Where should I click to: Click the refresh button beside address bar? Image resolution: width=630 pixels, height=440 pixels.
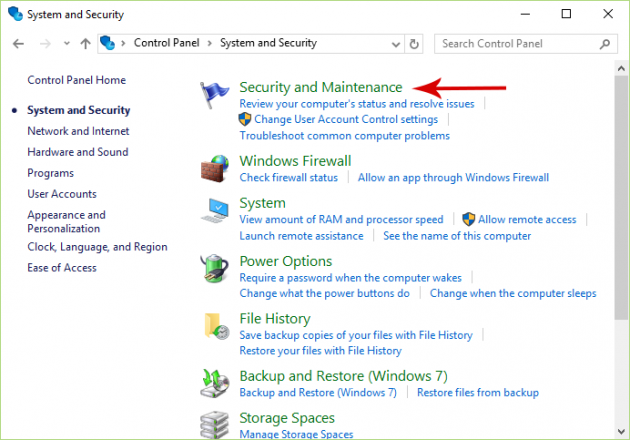[x=415, y=44]
